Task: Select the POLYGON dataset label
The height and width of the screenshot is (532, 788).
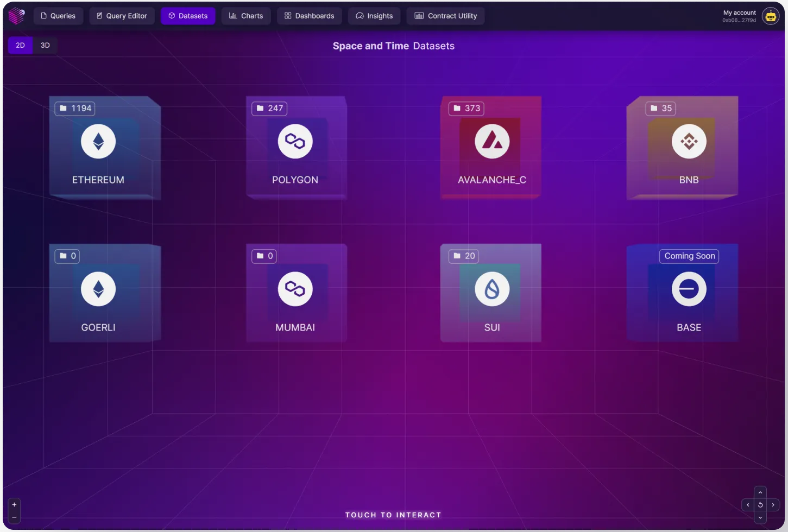Action: (x=295, y=180)
